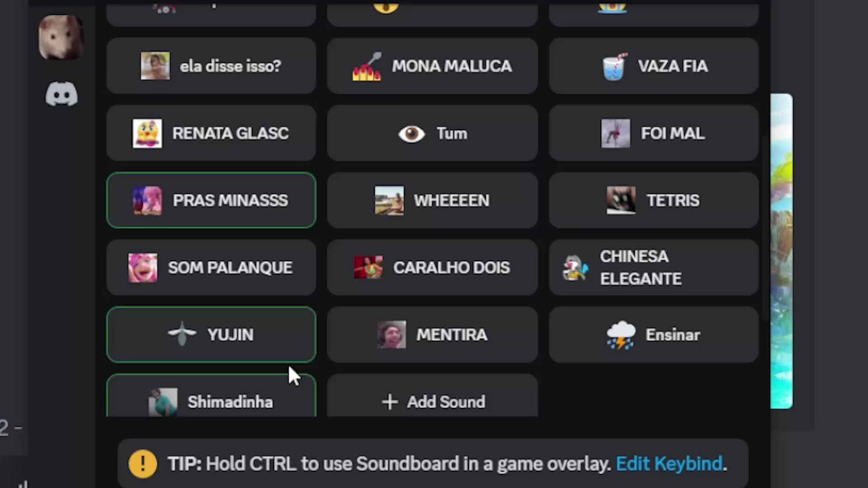Viewport: 868px width, 488px height.
Task: Click the Shimadinha soundboard entry
Action: (212, 402)
